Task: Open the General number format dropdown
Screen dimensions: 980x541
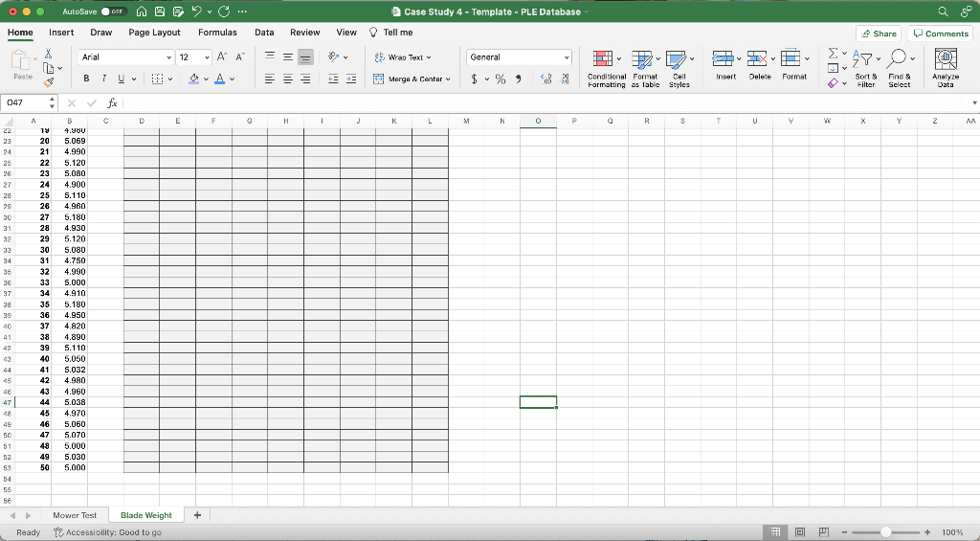Action: [567, 57]
